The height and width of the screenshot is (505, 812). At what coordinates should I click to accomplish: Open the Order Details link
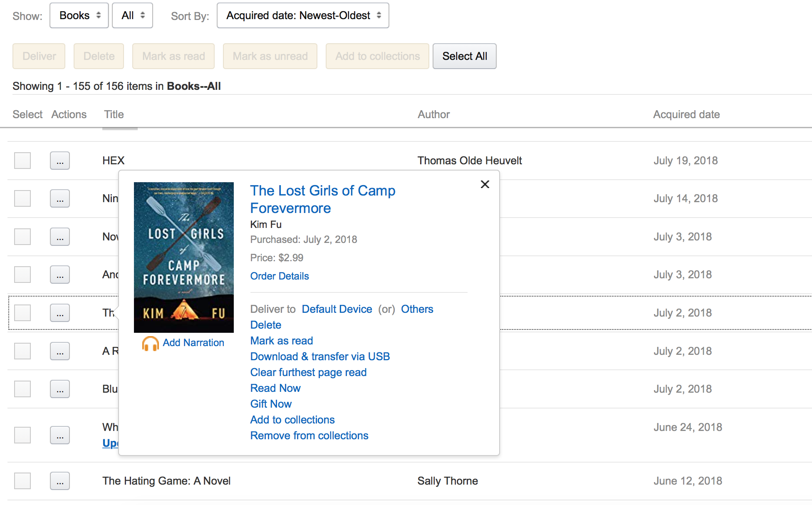280,276
